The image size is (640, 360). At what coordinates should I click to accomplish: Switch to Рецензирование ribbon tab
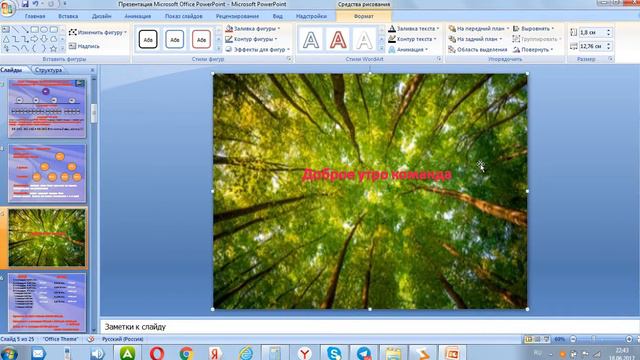click(x=237, y=16)
